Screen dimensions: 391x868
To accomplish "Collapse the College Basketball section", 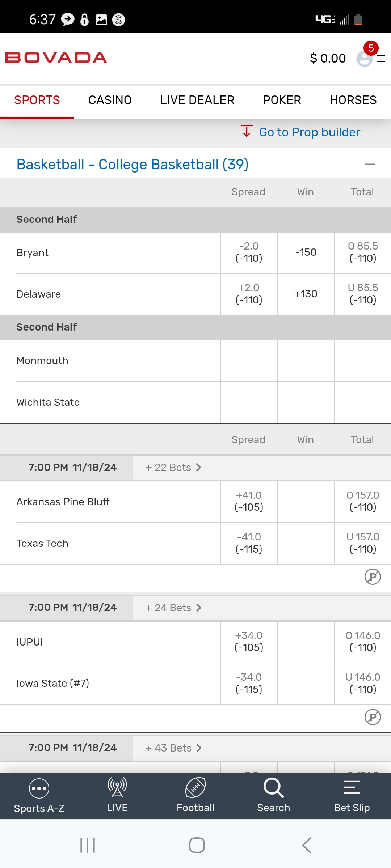I will 369,165.
